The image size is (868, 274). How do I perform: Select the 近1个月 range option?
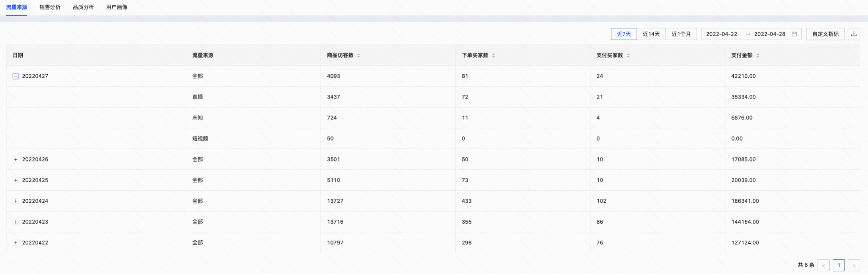pos(681,34)
